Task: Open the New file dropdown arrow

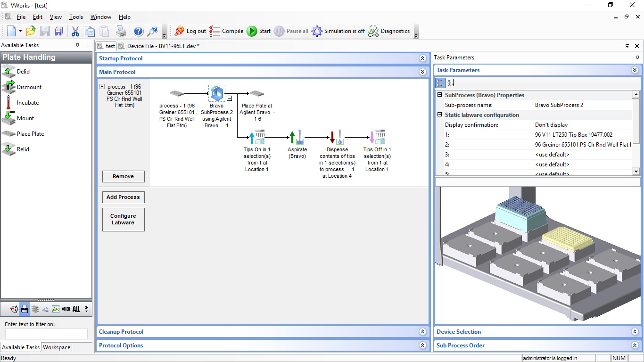Action: click(x=20, y=31)
